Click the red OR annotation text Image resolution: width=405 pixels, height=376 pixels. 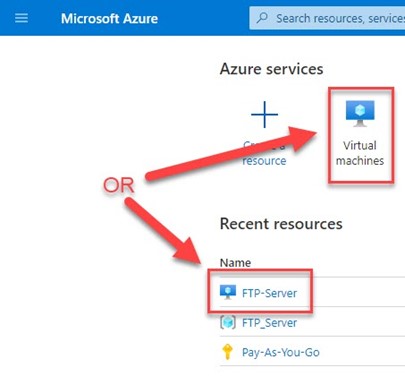(119, 185)
